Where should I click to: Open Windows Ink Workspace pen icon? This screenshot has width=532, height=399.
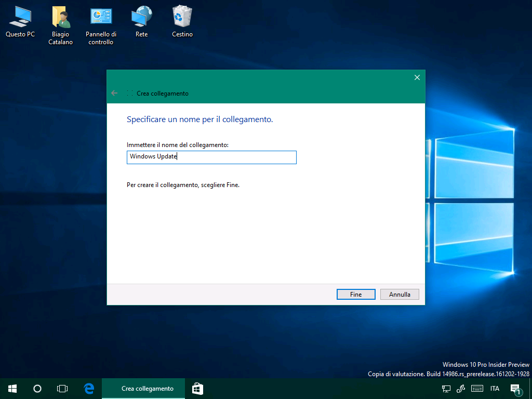tap(460, 389)
